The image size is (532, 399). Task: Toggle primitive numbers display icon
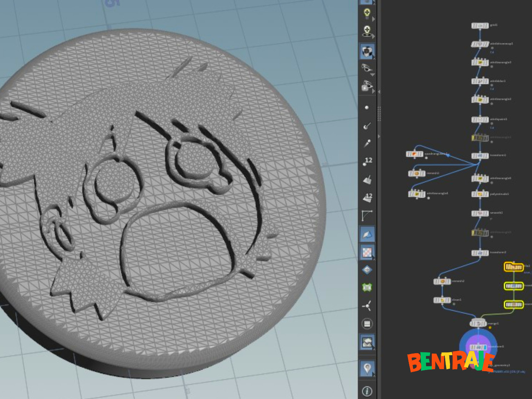367,197
